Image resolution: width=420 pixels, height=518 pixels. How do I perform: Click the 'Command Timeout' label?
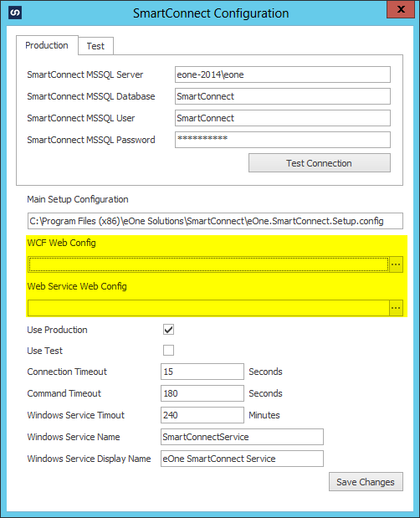tap(64, 393)
